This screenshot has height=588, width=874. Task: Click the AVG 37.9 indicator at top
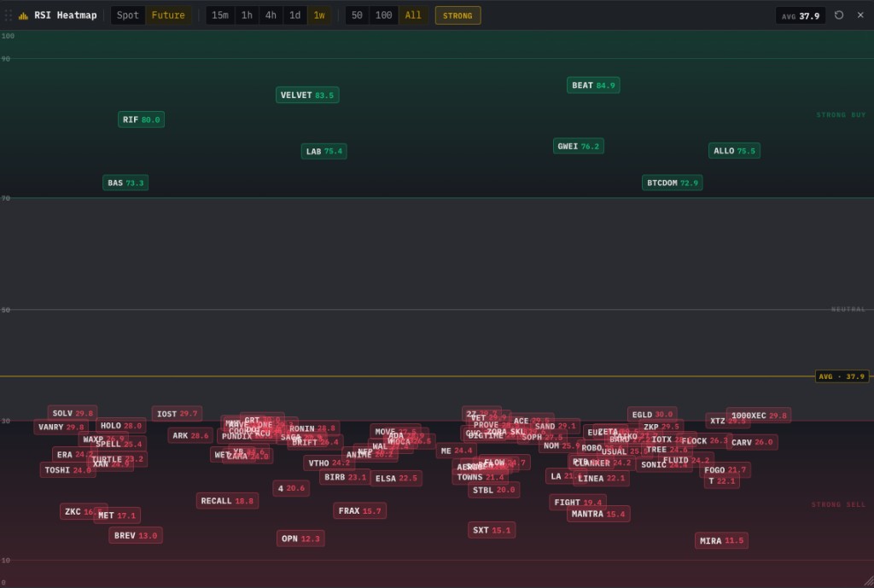pos(801,15)
